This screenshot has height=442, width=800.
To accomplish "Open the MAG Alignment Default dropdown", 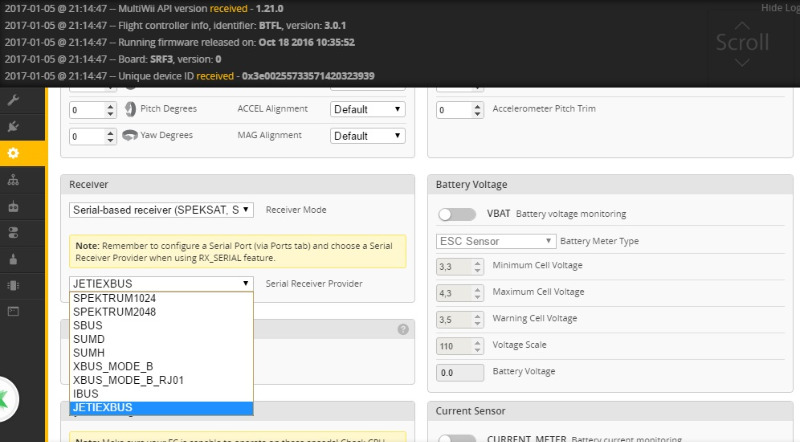I will 367,136.
